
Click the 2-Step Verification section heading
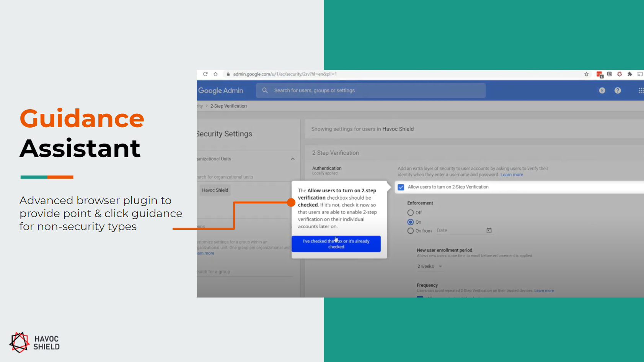click(x=335, y=153)
